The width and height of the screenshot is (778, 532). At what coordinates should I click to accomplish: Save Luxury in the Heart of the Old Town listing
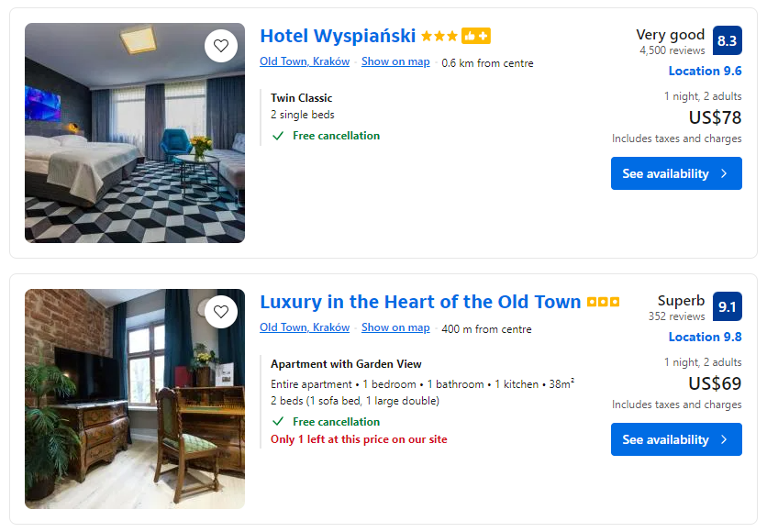221,312
